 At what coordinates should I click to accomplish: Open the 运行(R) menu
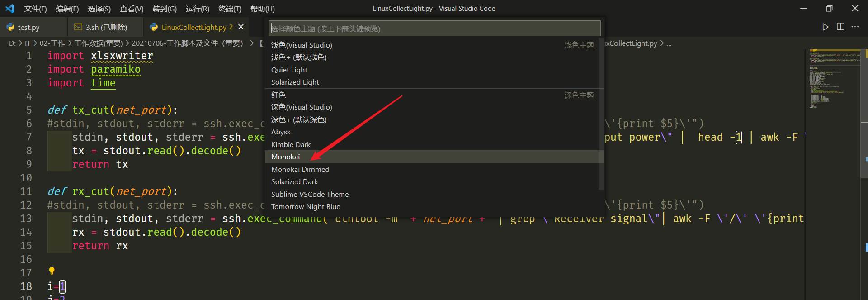point(198,9)
